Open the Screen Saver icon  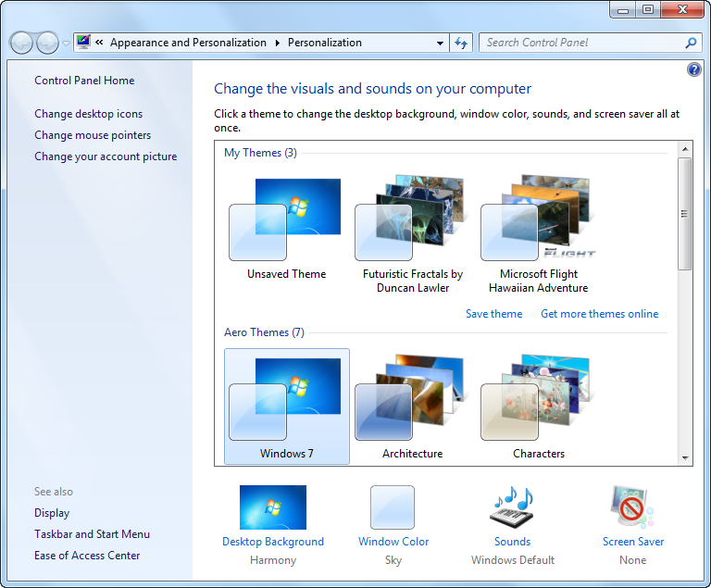click(632, 507)
